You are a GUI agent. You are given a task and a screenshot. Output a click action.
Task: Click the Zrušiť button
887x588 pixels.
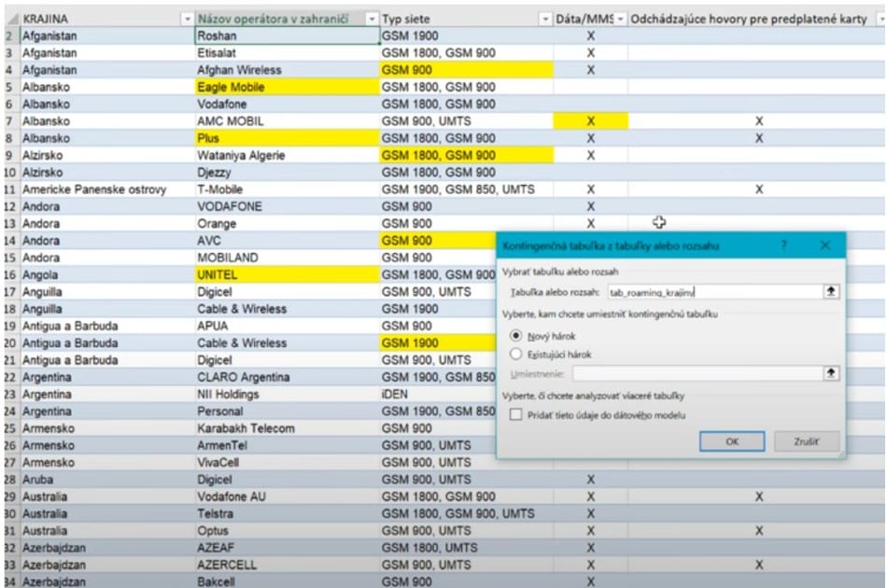[x=806, y=441]
